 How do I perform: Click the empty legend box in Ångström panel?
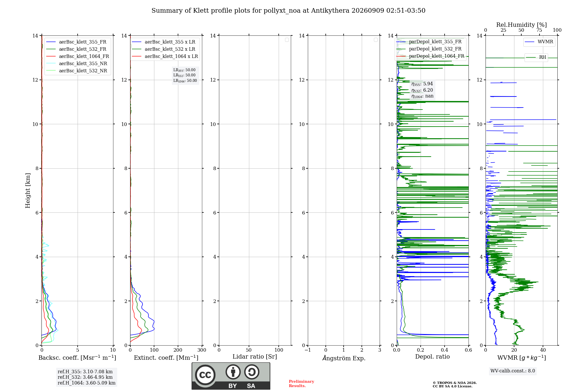tap(376, 40)
